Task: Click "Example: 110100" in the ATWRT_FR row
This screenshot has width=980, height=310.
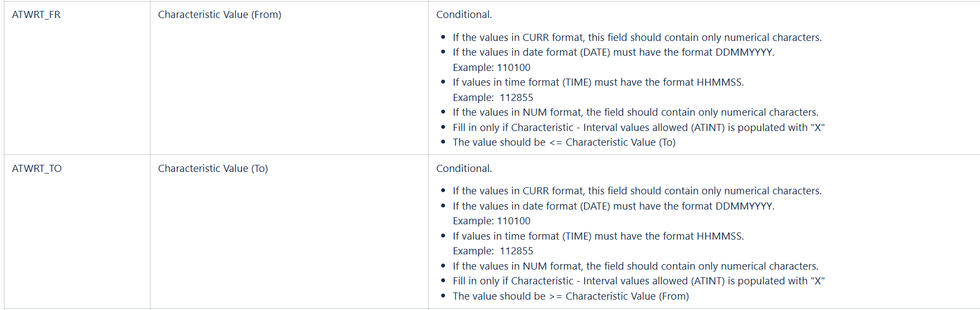Action: click(491, 68)
